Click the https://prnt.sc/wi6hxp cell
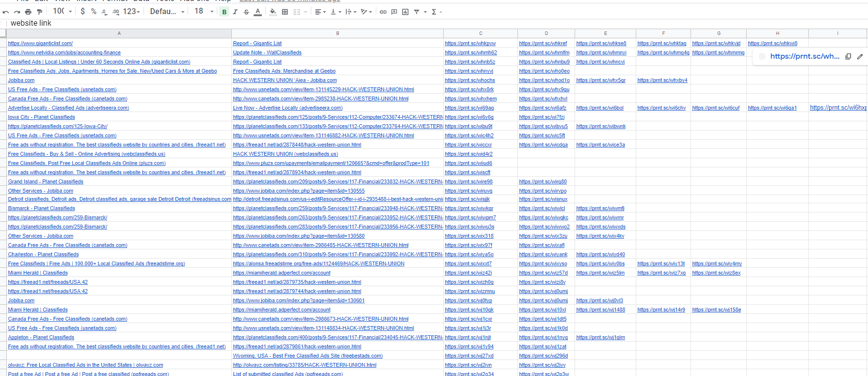 click(837, 108)
